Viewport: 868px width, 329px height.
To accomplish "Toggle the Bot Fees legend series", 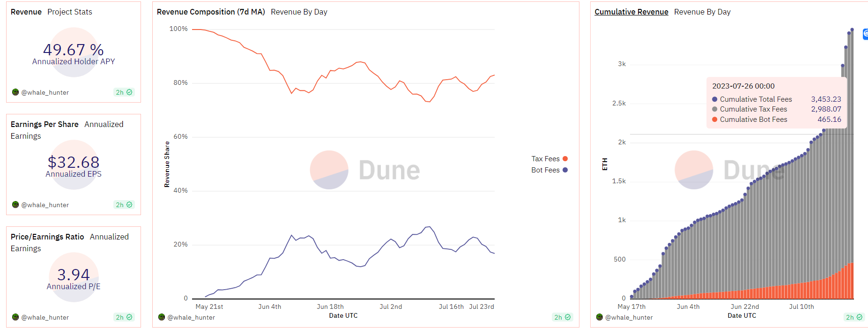I will coord(545,170).
